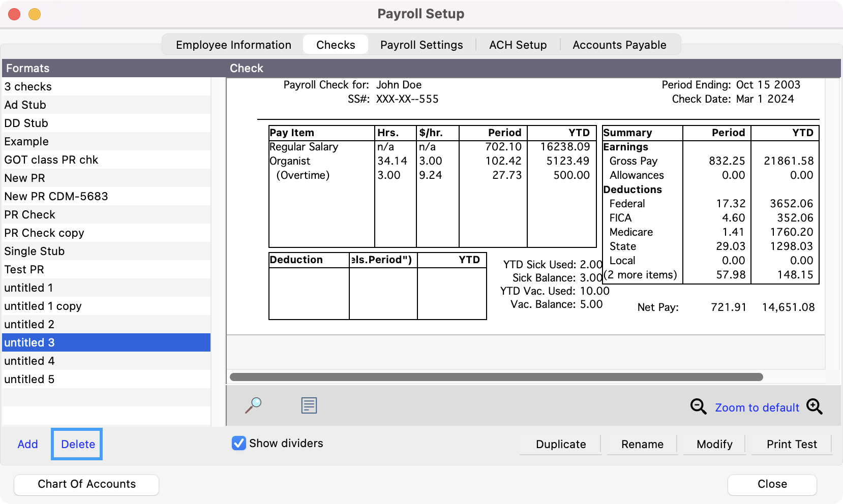Click the zoom out magnifier icon
The height and width of the screenshot is (504, 843).
click(x=698, y=406)
